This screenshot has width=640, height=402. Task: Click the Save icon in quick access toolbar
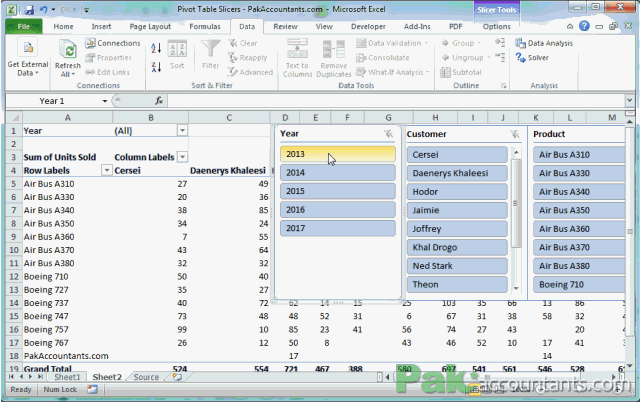(29, 9)
